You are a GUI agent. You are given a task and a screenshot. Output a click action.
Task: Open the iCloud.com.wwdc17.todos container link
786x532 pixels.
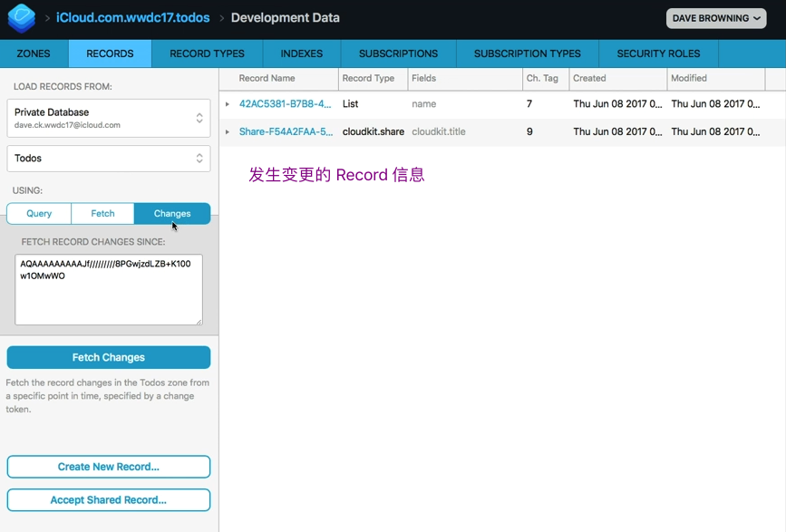[133, 18]
